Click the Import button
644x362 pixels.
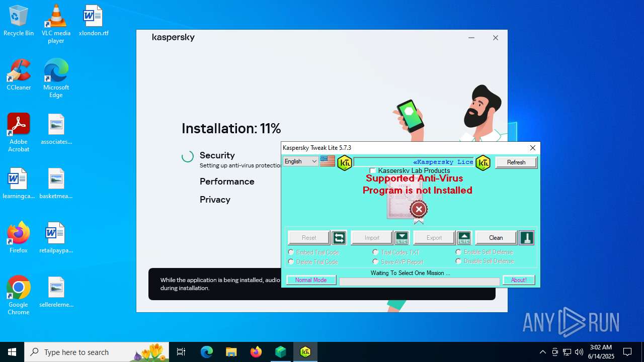(372, 238)
